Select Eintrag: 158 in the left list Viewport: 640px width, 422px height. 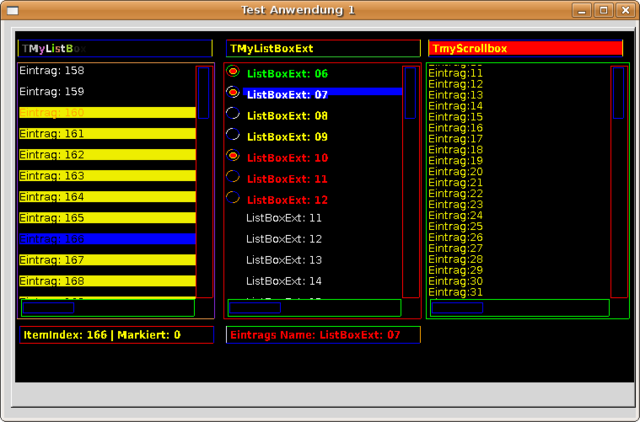52,71
